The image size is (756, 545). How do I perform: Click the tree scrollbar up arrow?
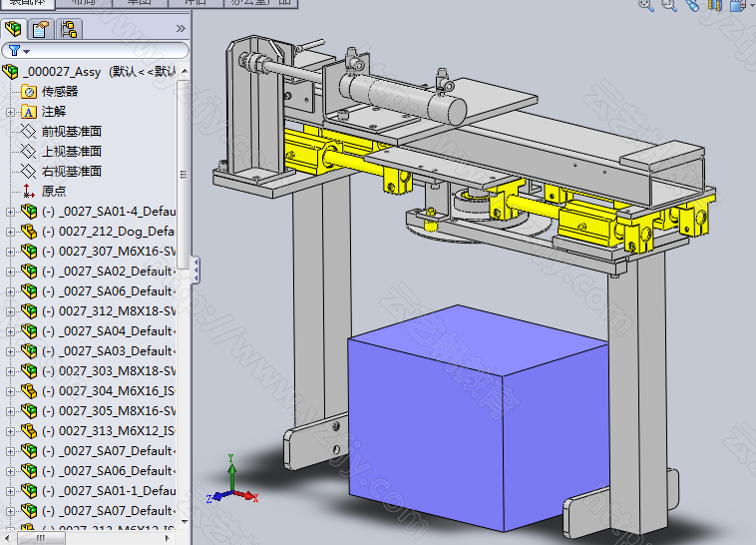pos(185,72)
